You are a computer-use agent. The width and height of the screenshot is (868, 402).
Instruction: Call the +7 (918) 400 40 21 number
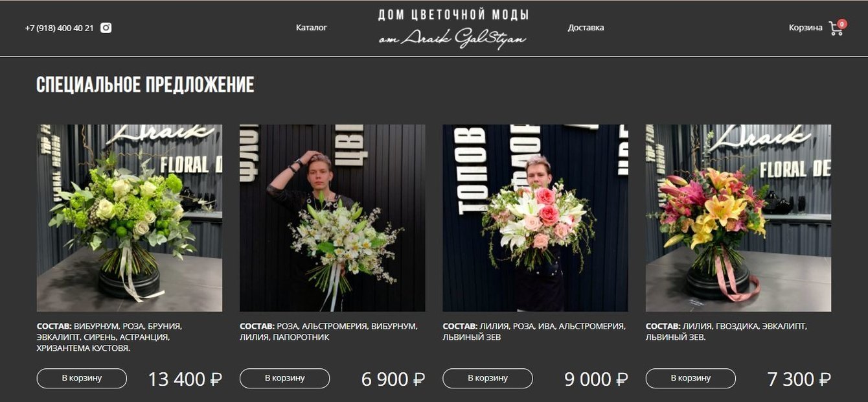click(x=60, y=28)
